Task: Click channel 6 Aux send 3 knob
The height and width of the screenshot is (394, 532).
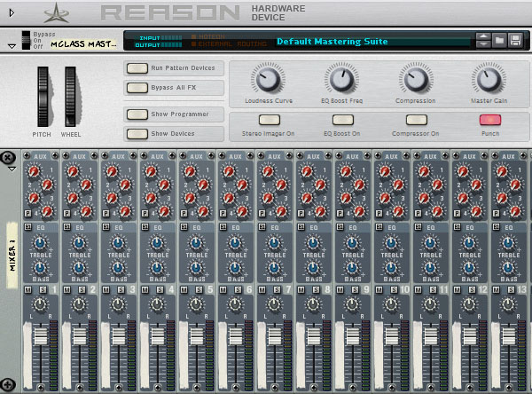Action: [229, 198]
